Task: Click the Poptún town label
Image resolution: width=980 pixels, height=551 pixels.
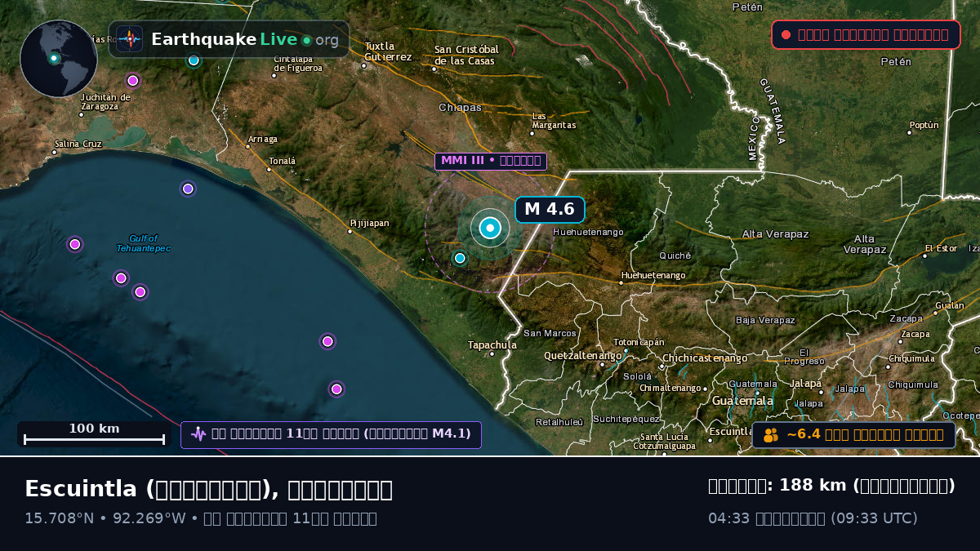Action: pos(924,125)
